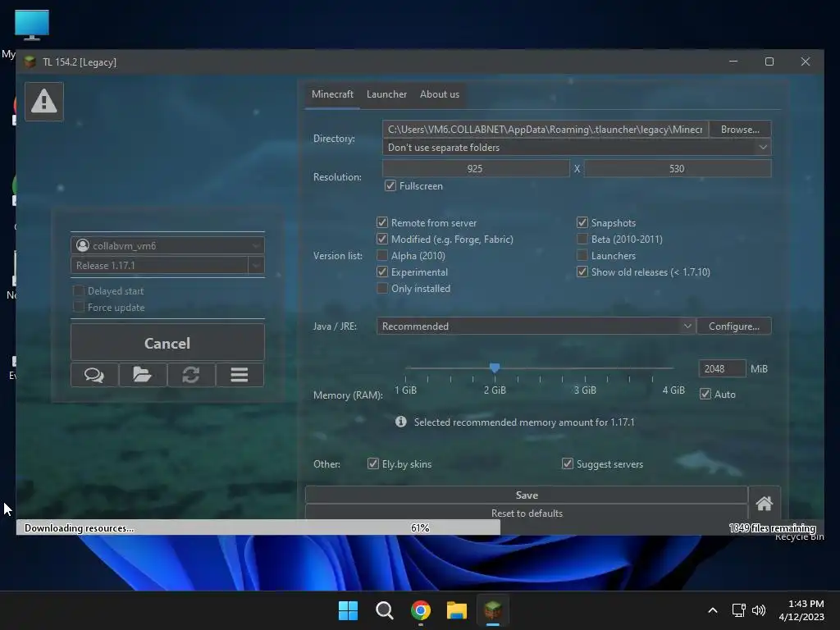Open the taskbar clock showing 1:43 PM

point(801,610)
